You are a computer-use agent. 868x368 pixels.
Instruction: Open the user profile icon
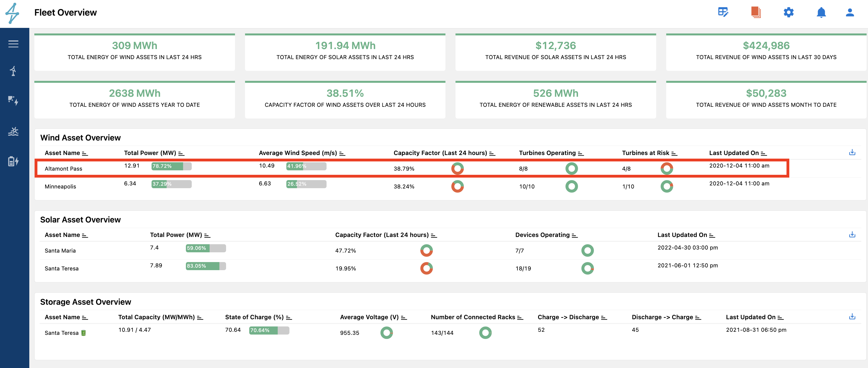pos(850,13)
